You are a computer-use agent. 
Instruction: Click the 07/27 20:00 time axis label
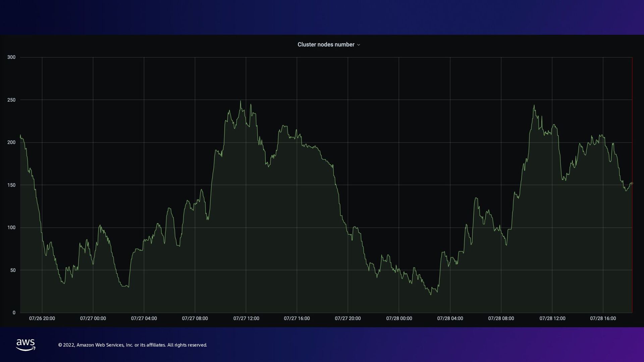point(348,318)
